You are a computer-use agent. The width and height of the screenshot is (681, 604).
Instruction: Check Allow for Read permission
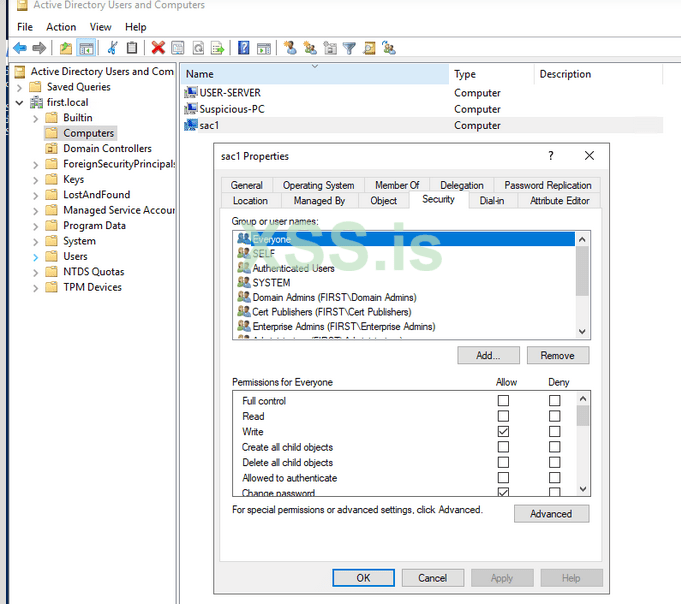pyautogui.click(x=503, y=416)
